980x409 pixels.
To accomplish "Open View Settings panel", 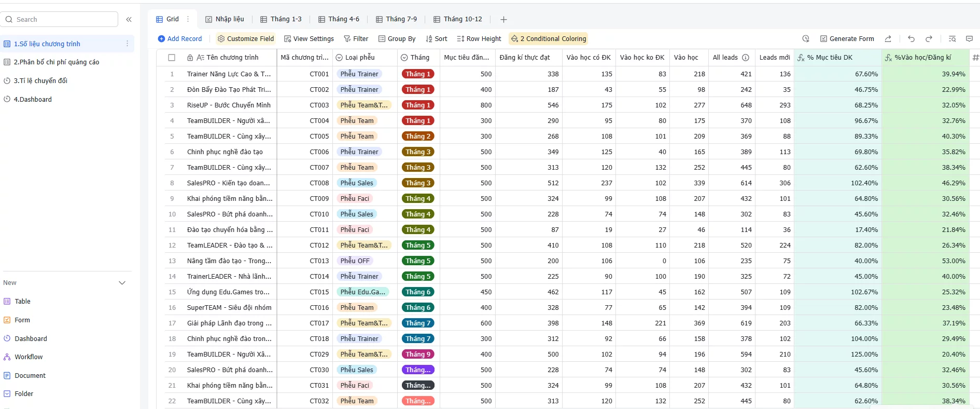I will pos(309,38).
